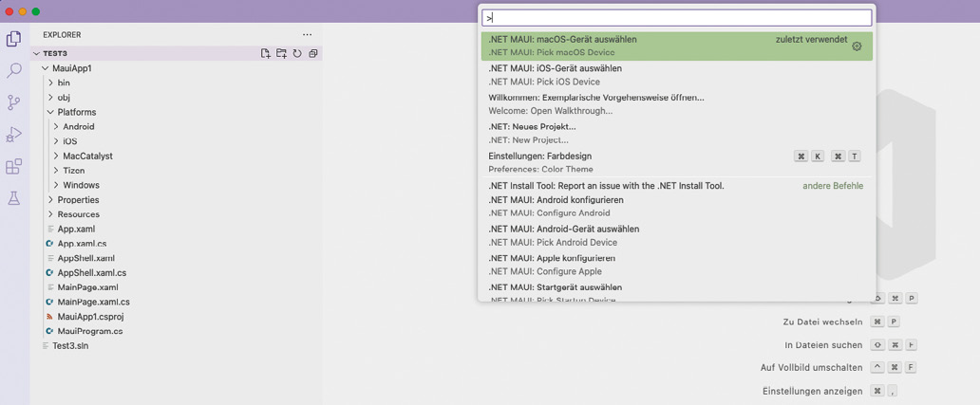
Task: Expand the Tizen folder
Action: click(x=56, y=171)
